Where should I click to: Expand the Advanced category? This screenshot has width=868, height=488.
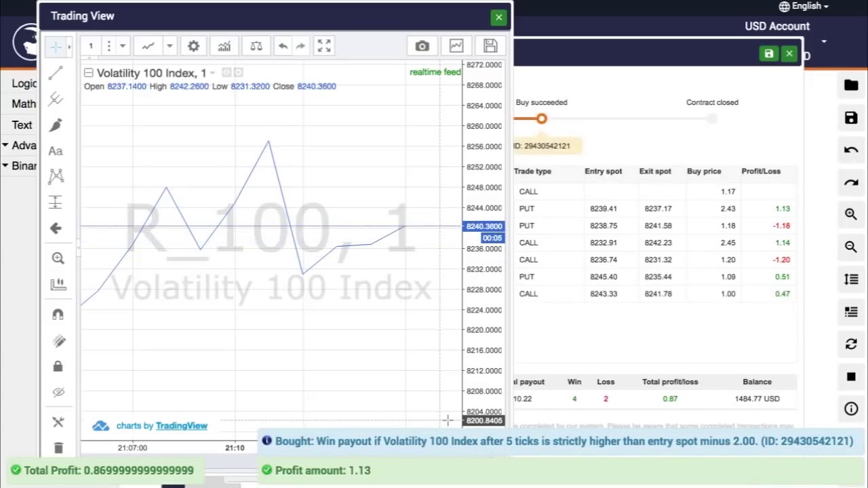click(19, 146)
